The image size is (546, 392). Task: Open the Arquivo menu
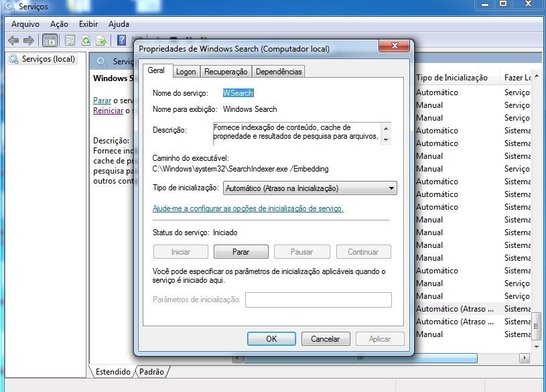(25, 24)
